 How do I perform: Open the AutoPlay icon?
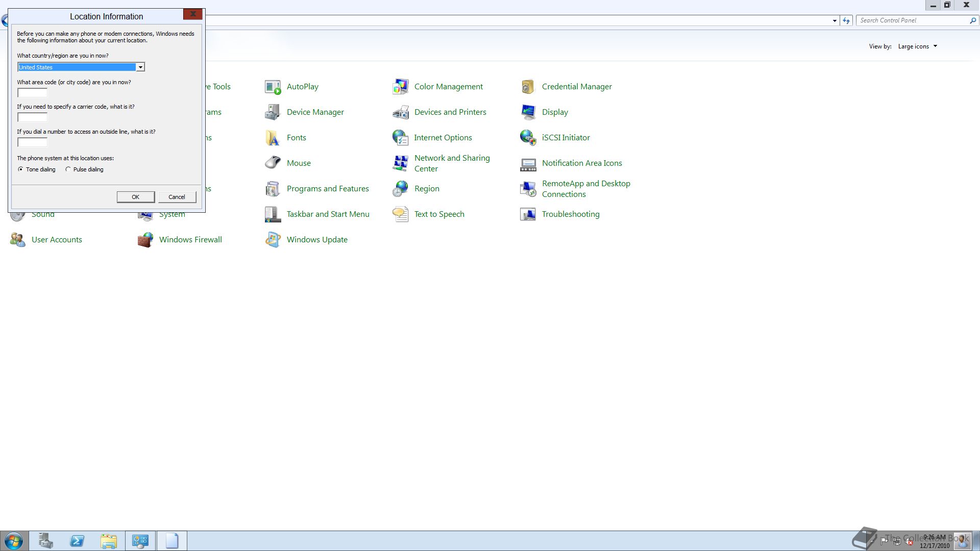[x=273, y=87]
